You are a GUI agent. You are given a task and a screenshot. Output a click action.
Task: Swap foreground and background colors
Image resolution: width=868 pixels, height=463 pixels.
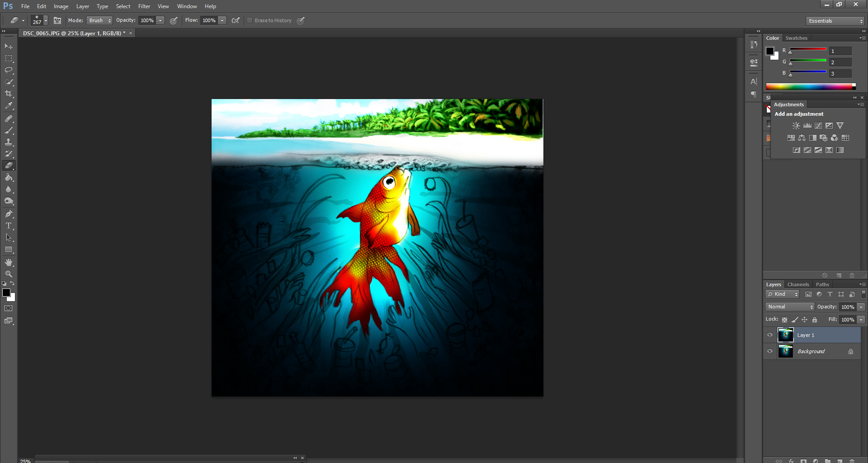click(12, 283)
